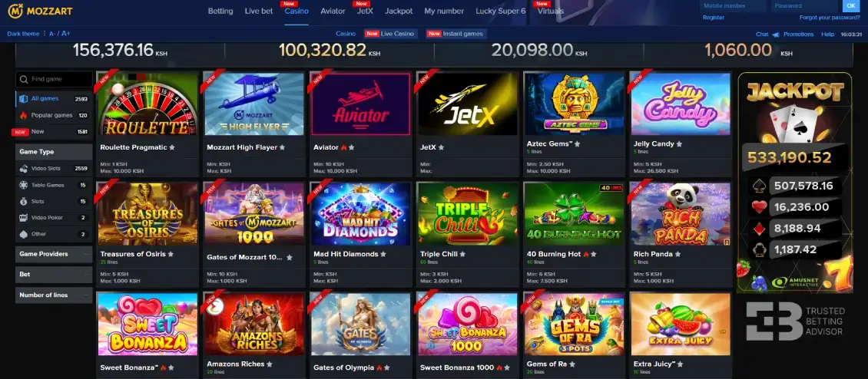Select the Popular games flame icon
The image size is (868, 379).
pos(23,116)
